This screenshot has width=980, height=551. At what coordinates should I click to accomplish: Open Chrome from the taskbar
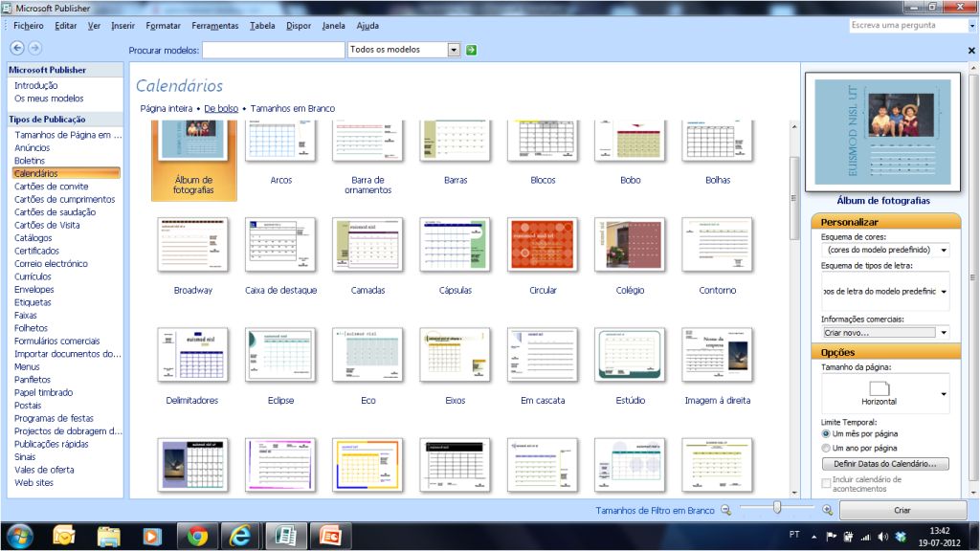pos(197,537)
